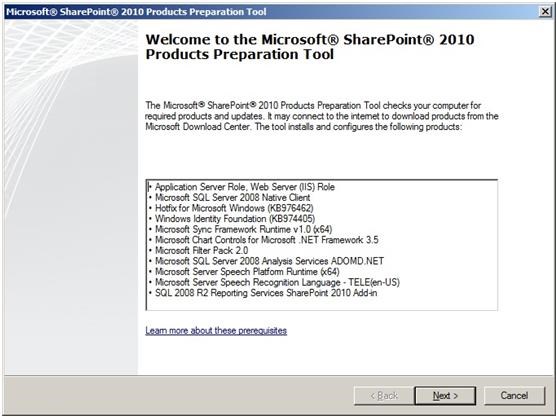Click Server Speech Recognition Language TELE(en-US) line
Screen dimensions: 556x417
277,283
